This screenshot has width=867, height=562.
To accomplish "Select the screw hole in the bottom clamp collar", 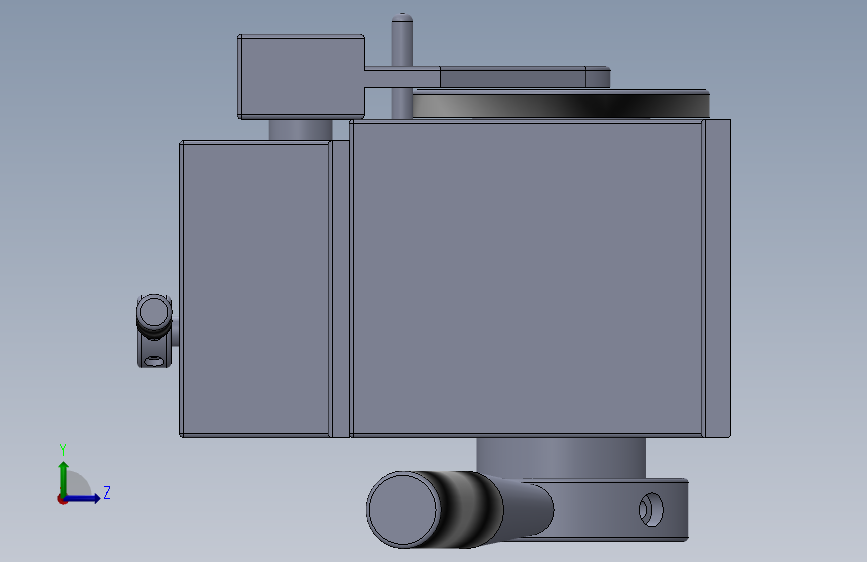I will pyautogui.click(x=651, y=509).
